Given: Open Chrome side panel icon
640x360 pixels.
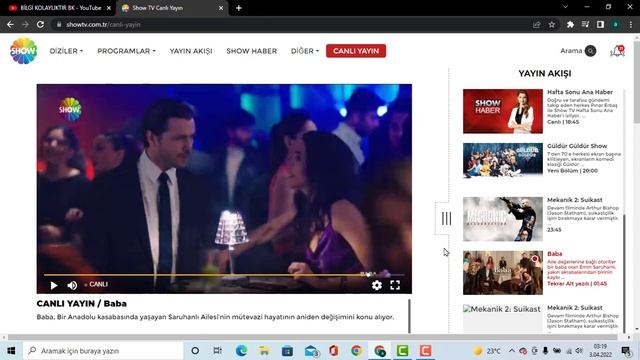Looking at the screenshot, I should [x=600, y=24].
